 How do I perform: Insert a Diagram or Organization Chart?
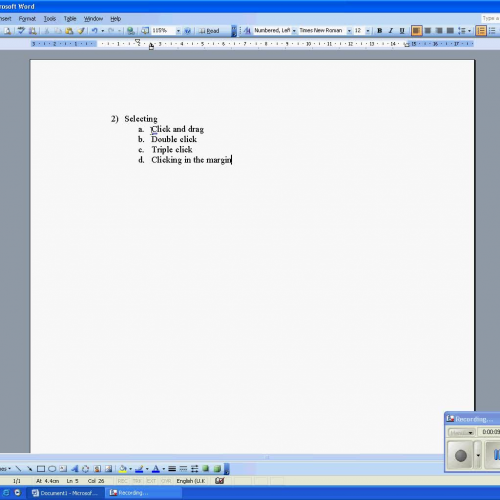[x=86, y=469]
